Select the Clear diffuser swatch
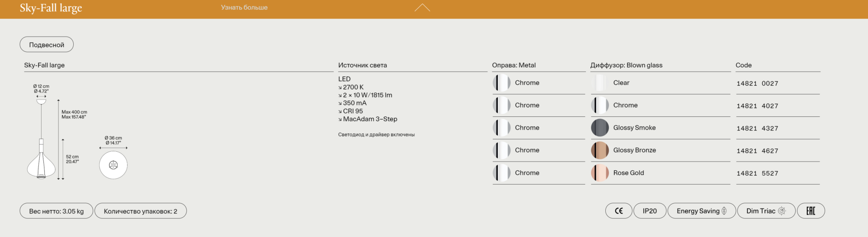The width and height of the screenshot is (868, 237). tap(600, 83)
